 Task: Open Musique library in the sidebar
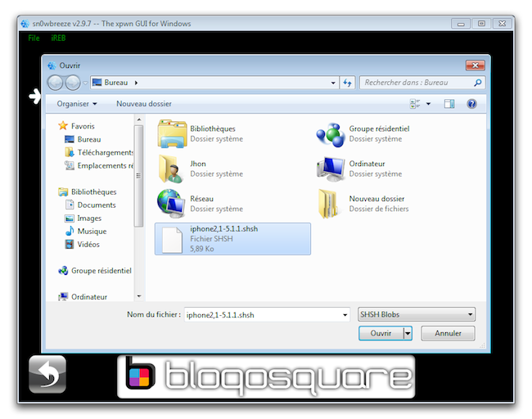[92, 232]
